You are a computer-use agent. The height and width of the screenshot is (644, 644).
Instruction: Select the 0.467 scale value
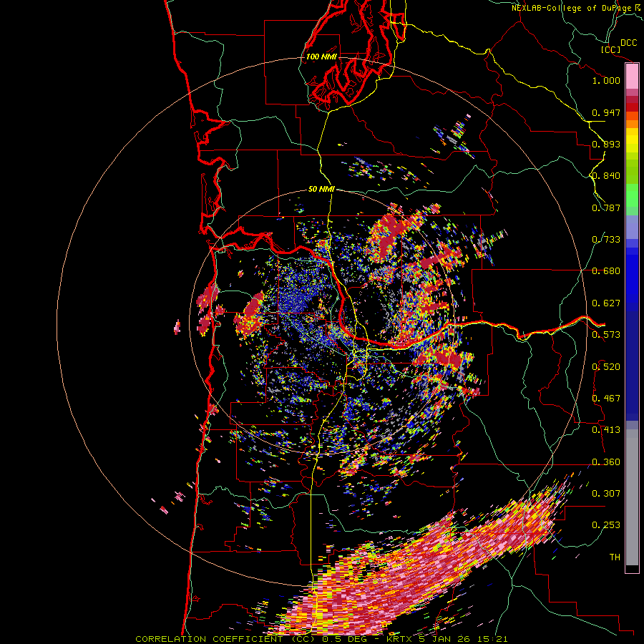click(x=606, y=399)
